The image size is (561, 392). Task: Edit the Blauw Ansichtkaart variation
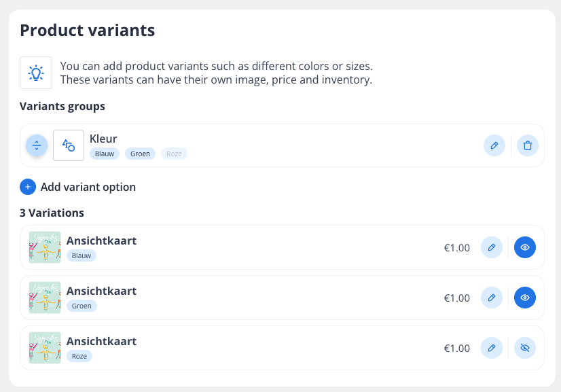(x=492, y=247)
